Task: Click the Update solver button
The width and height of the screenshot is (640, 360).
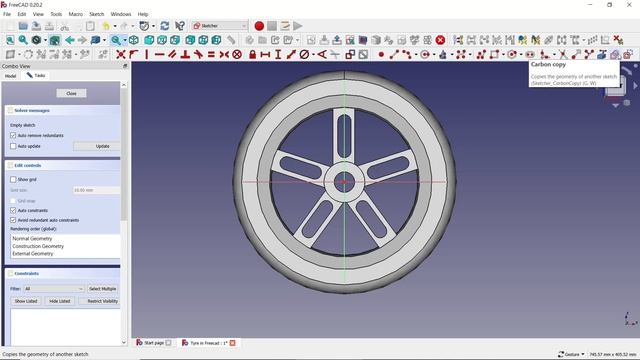Action: pos(98,146)
